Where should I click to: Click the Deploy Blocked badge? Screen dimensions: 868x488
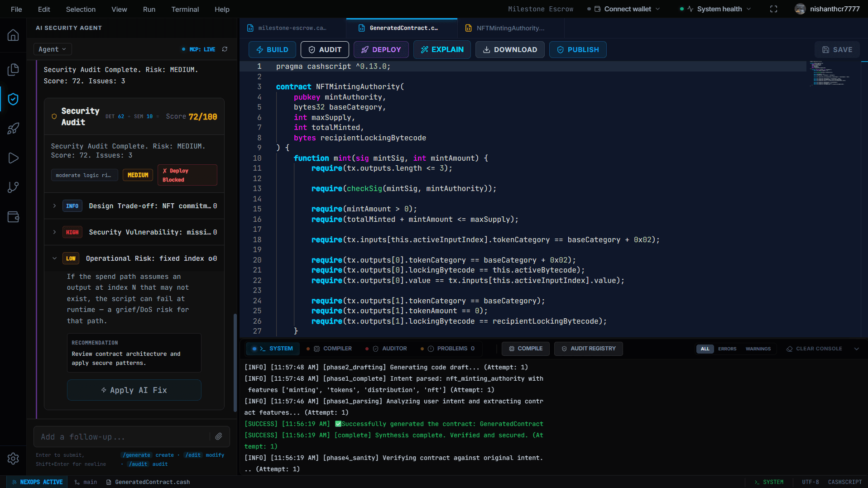pyautogui.click(x=187, y=175)
